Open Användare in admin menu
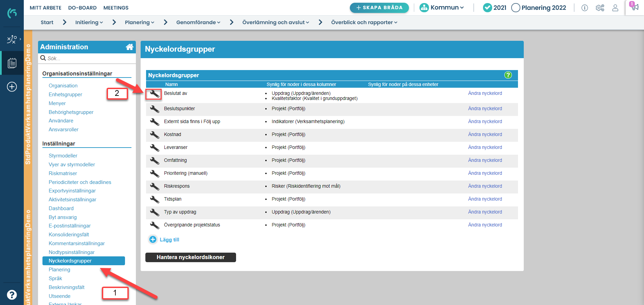The image size is (644, 305). coord(61,121)
